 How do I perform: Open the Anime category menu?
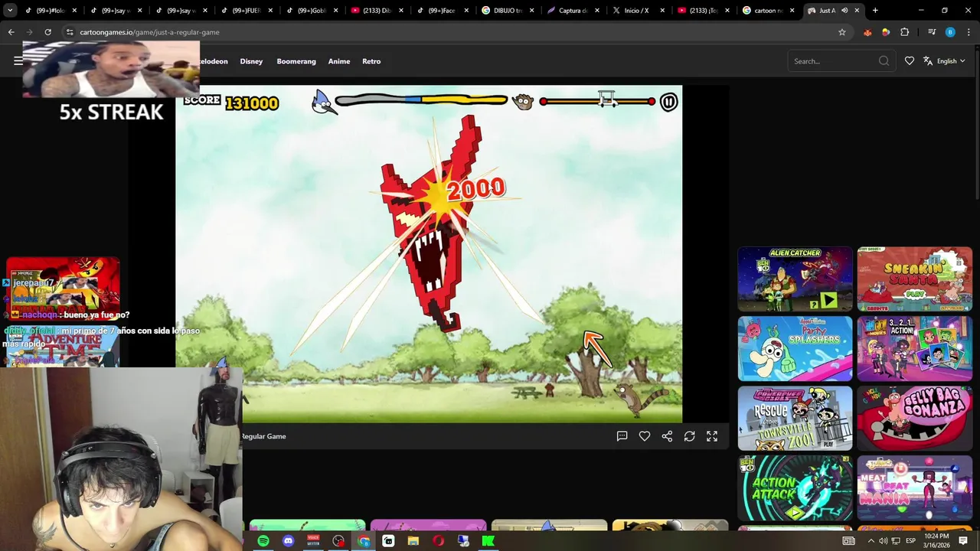[x=339, y=61]
